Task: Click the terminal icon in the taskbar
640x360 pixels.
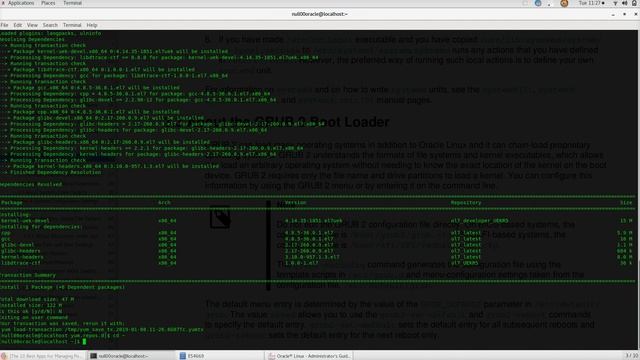Action: (93, 356)
